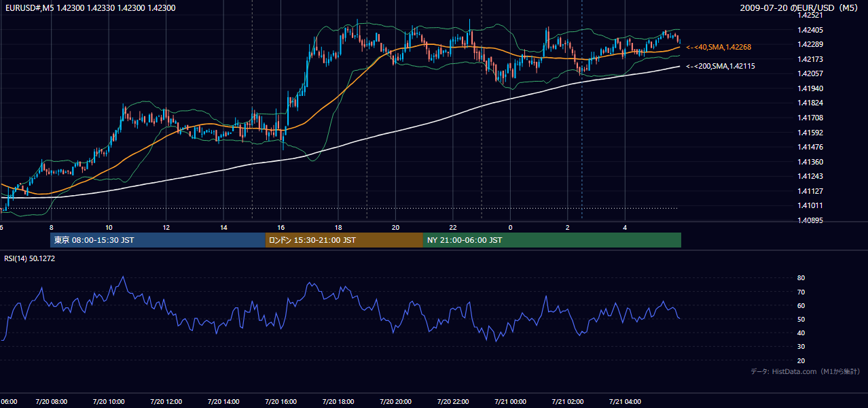The width and height of the screenshot is (868, 408).
Task: Click the 7/20 22:00 time label
Action: pos(453,402)
